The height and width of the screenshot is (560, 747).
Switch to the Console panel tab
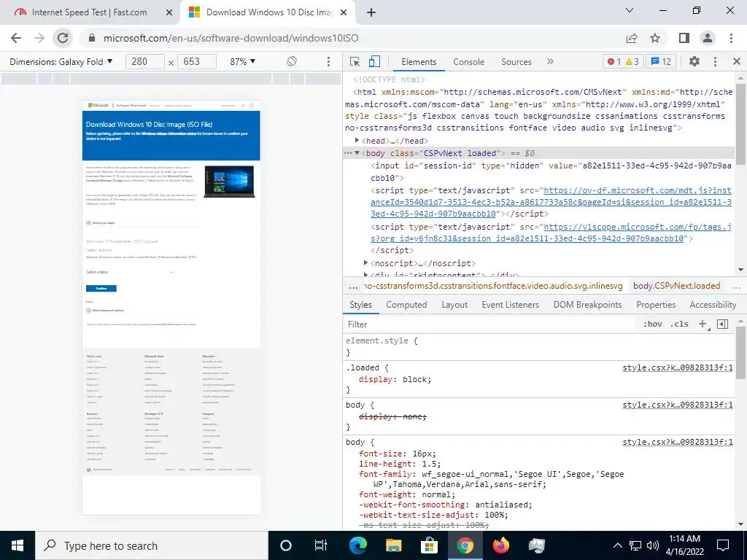point(469,61)
